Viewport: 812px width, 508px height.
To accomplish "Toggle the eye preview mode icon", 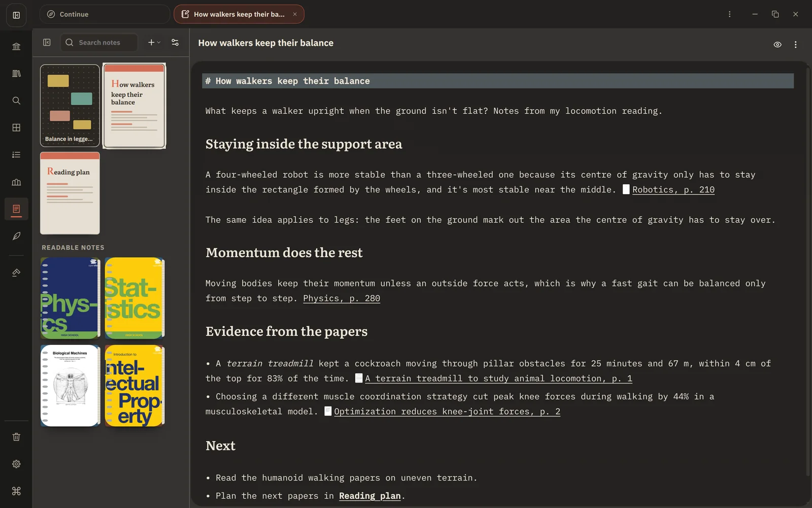I will tap(777, 45).
